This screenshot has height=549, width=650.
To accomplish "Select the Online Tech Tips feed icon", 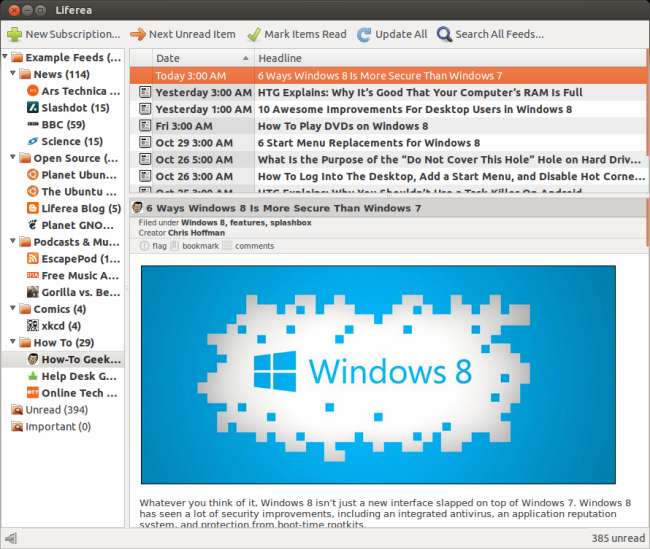I will 32,393.
